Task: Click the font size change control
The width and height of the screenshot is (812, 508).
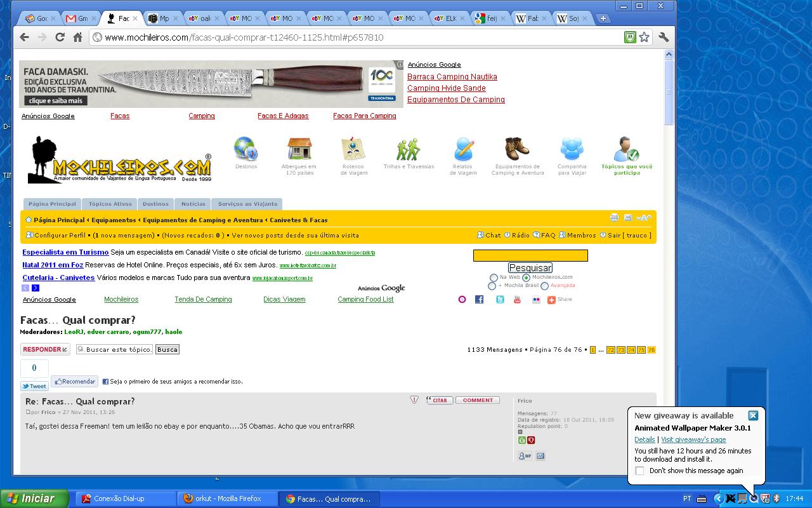Action: click(643, 218)
